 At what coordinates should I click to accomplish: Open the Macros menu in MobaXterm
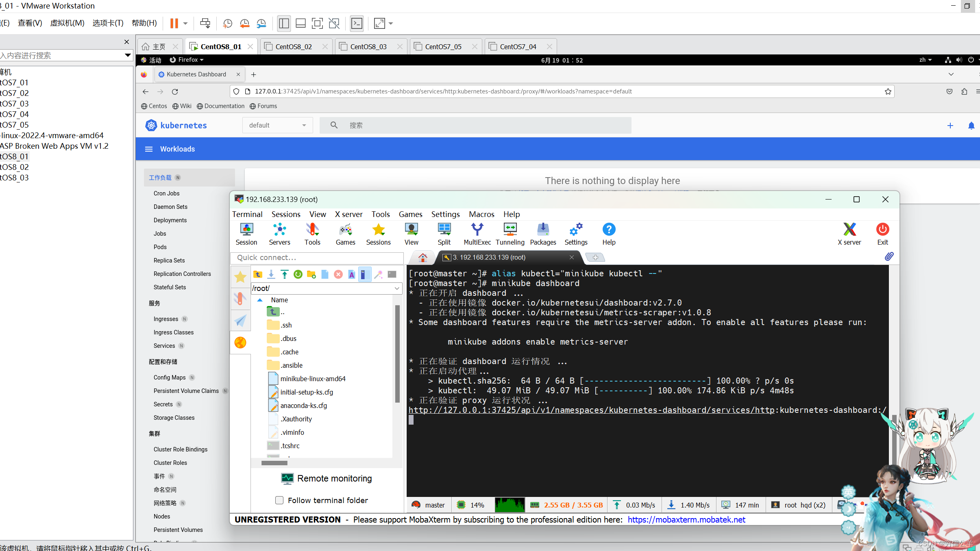[x=481, y=214]
